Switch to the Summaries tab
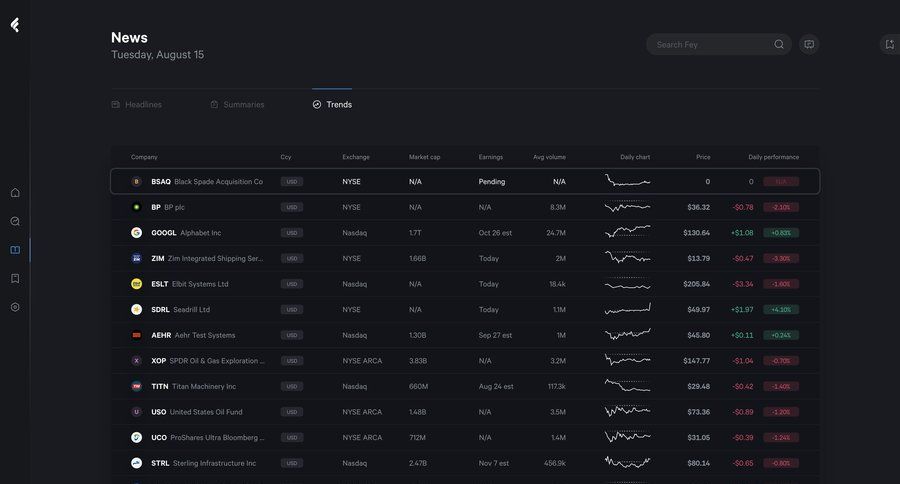This screenshot has width=900, height=484. point(237,105)
